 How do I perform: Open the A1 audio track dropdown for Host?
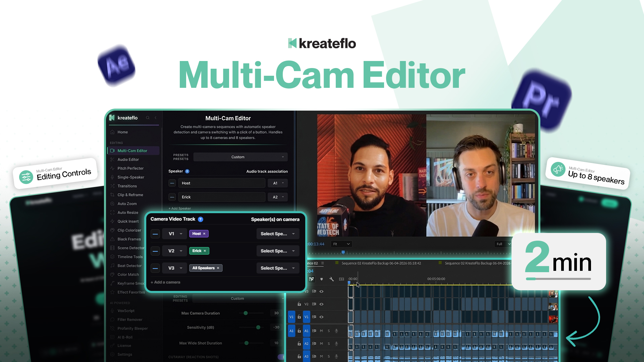[x=278, y=183]
